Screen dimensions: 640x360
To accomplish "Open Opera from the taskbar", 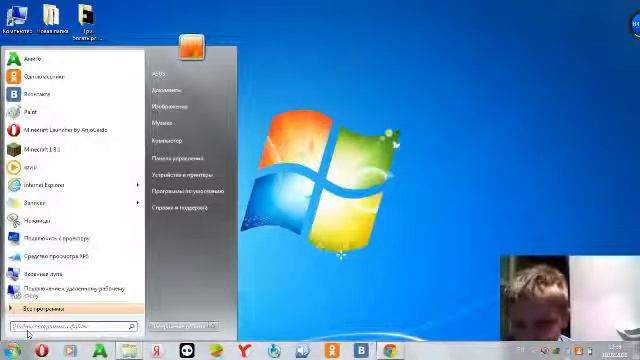I will click(x=42, y=351).
